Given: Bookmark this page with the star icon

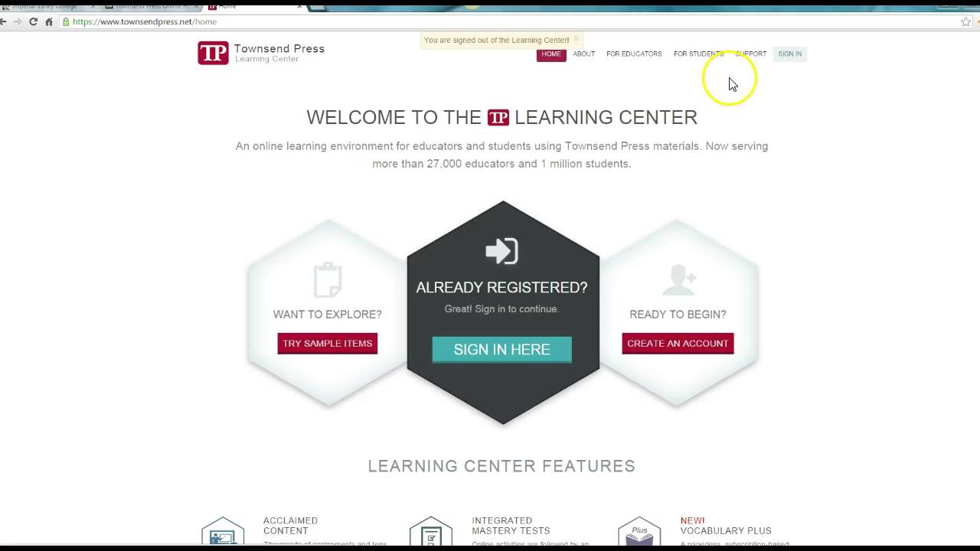Looking at the screenshot, I should [x=966, y=21].
